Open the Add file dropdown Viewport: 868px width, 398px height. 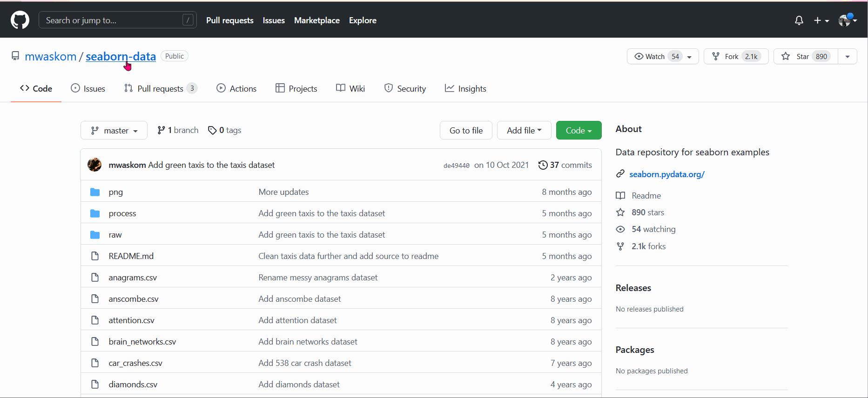[524, 130]
